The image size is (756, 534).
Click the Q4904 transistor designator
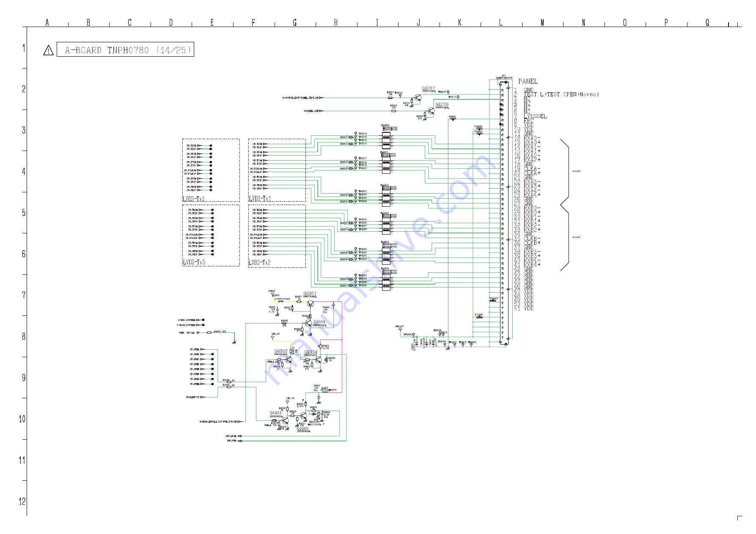point(311,352)
